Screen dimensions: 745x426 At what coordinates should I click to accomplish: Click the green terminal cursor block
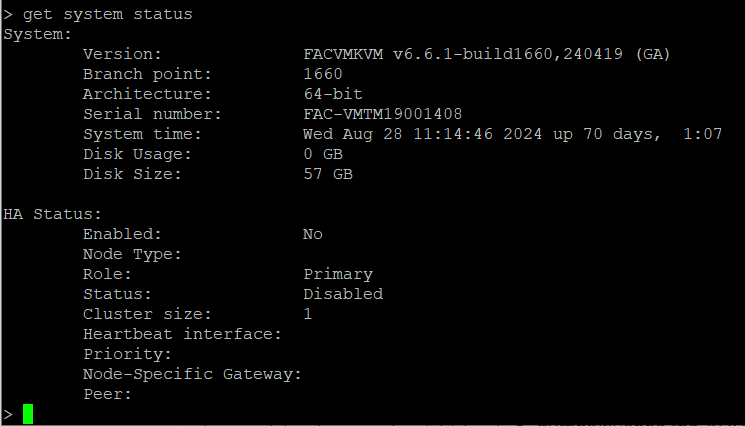[28, 414]
